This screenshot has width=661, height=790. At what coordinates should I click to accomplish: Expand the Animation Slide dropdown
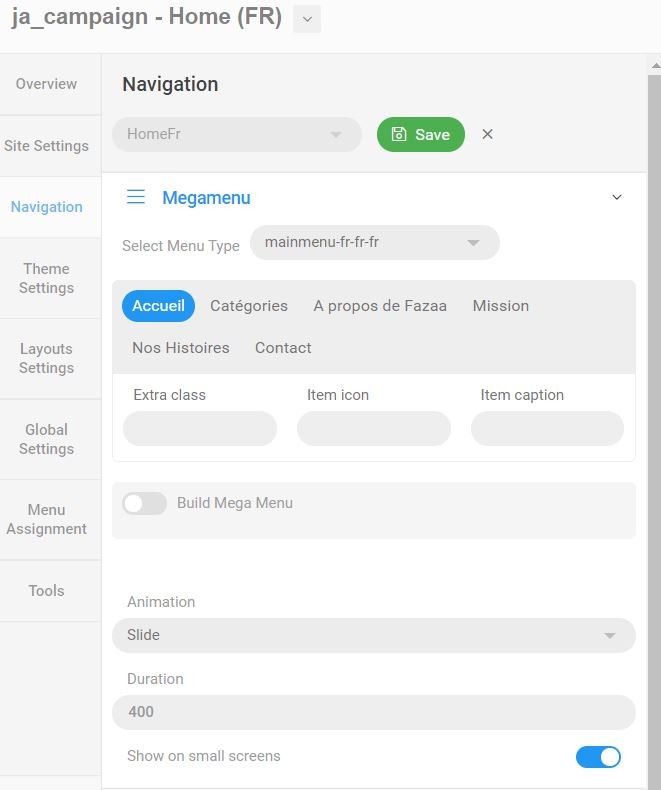[x=373, y=635]
